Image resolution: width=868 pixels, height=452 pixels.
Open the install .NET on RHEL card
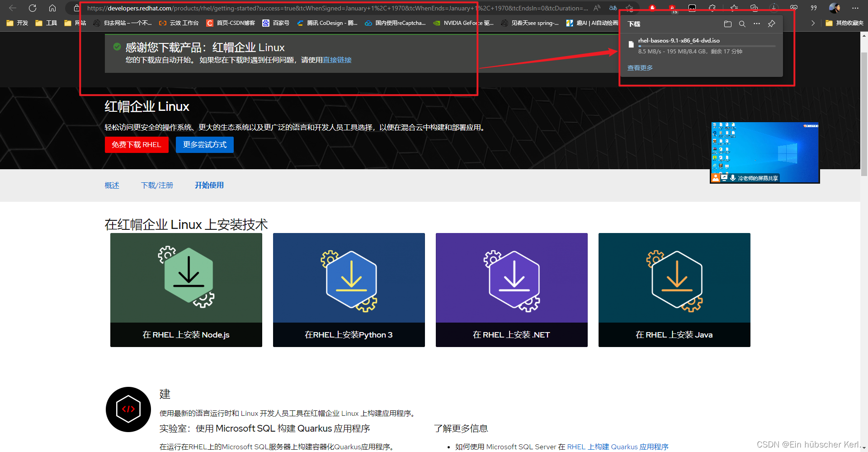point(512,290)
